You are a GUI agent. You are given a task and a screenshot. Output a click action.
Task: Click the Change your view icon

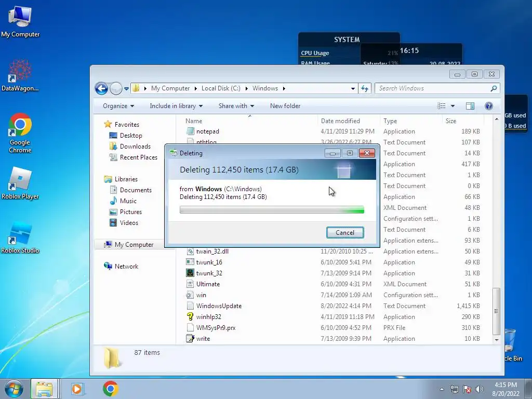pyautogui.click(x=442, y=106)
